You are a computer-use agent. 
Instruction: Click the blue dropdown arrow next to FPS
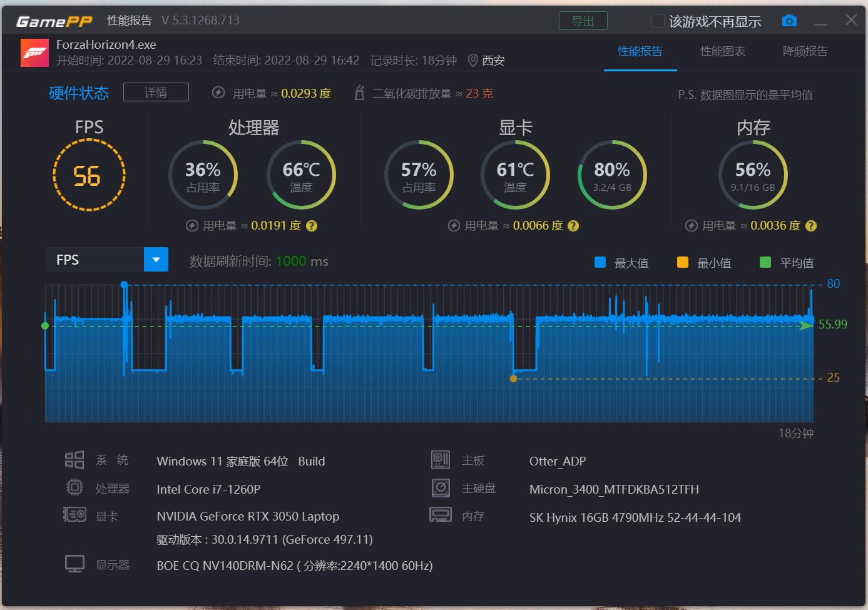tap(156, 259)
